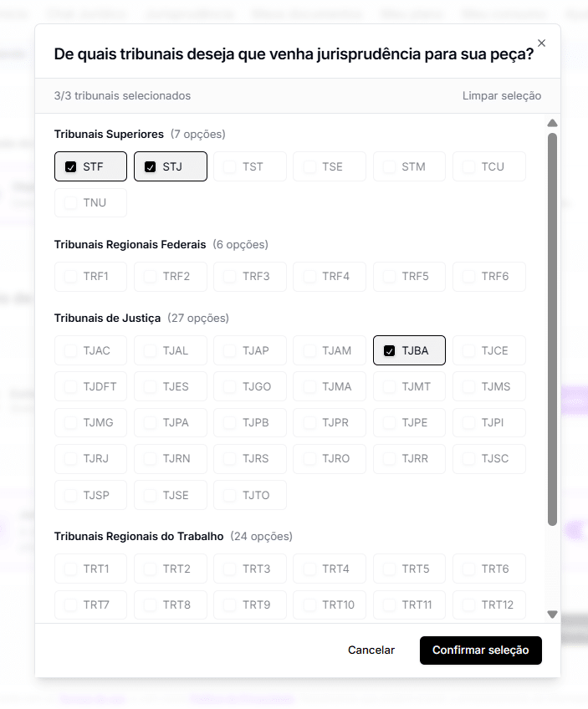
Task: Select the TJMG tribunal option
Action: (x=71, y=423)
